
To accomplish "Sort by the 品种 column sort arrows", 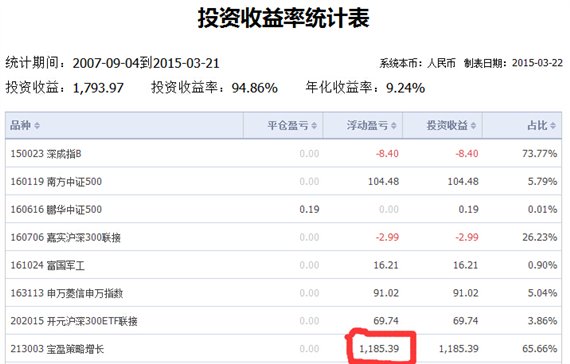I will click(36, 126).
